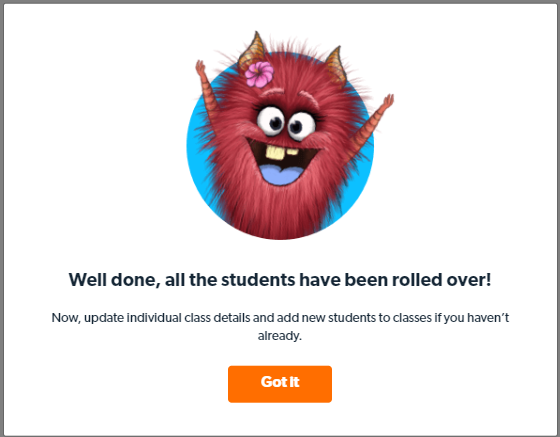Select the pink flower on monster's head
The image size is (560, 437).
coord(259,74)
